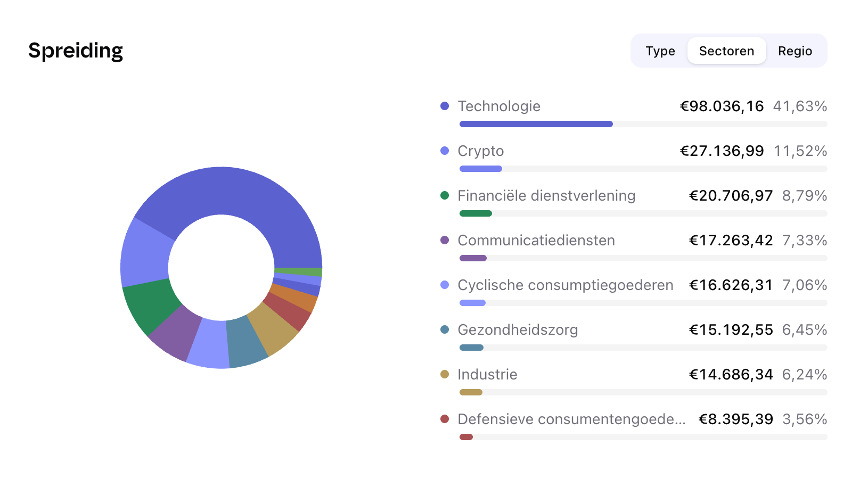Click the Technologie legend dot
This screenshot has width=868, height=479.
445,106
